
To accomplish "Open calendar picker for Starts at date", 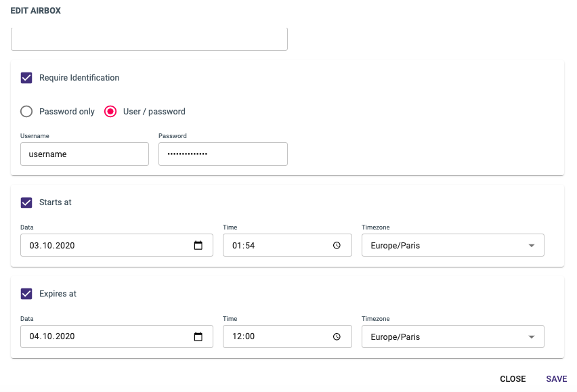I will point(198,245).
